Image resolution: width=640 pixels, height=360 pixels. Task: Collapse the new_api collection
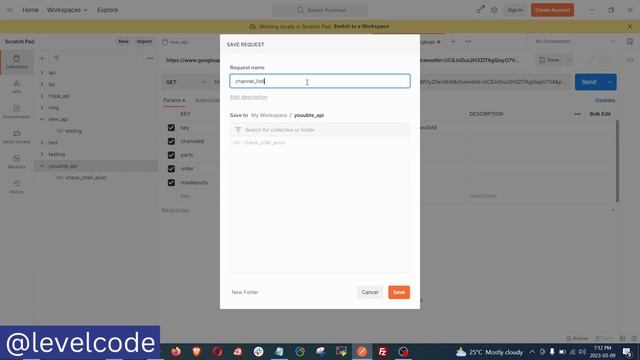point(42,119)
